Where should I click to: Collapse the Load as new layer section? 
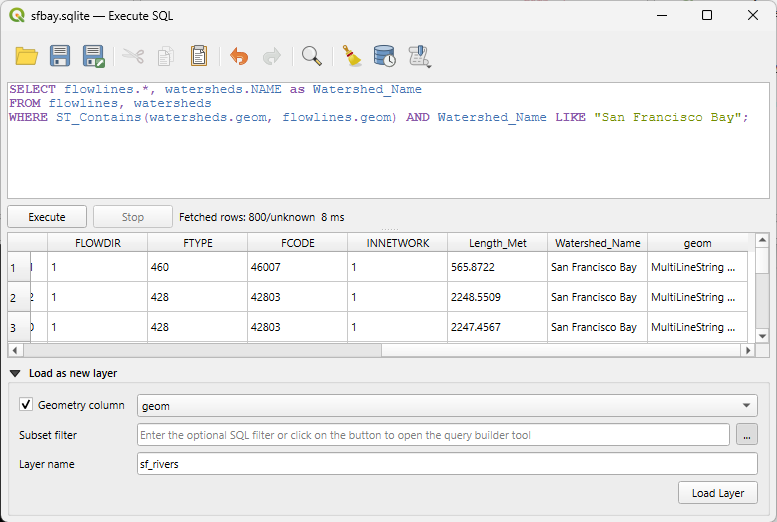tap(15, 373)
